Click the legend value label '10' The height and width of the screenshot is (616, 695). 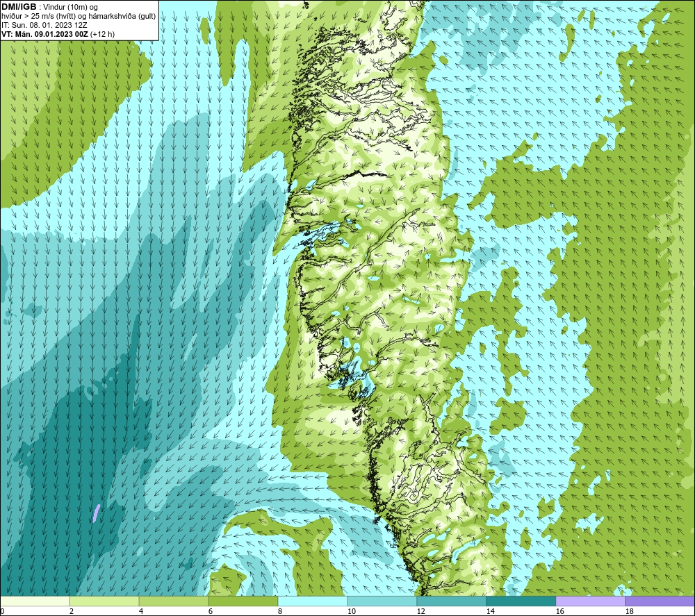point(351,611)
